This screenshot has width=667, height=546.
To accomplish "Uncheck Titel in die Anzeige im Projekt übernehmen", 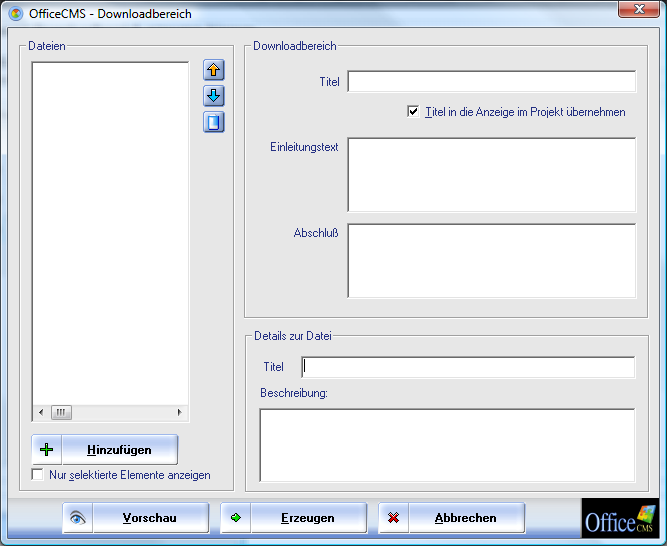I will [413, 112].
